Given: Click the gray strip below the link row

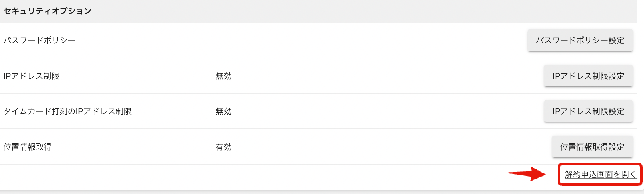Looking at the screenshot, I should pos(322,192).
